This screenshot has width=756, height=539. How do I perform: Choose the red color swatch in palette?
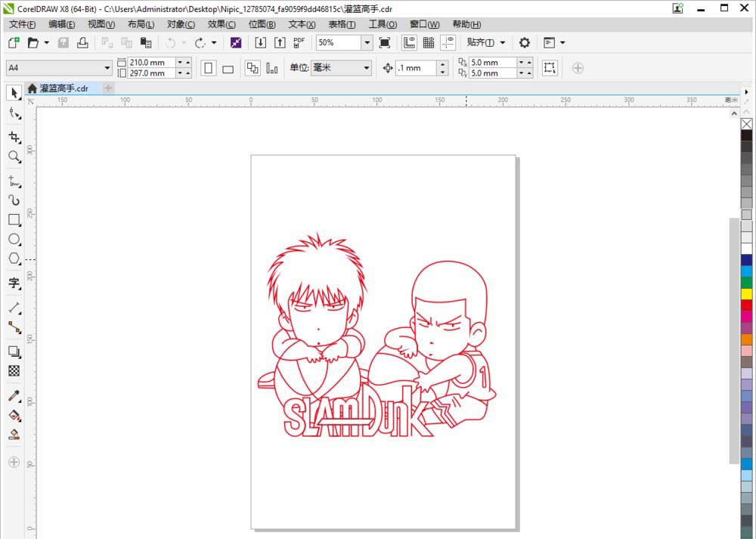tap(747, 305)
